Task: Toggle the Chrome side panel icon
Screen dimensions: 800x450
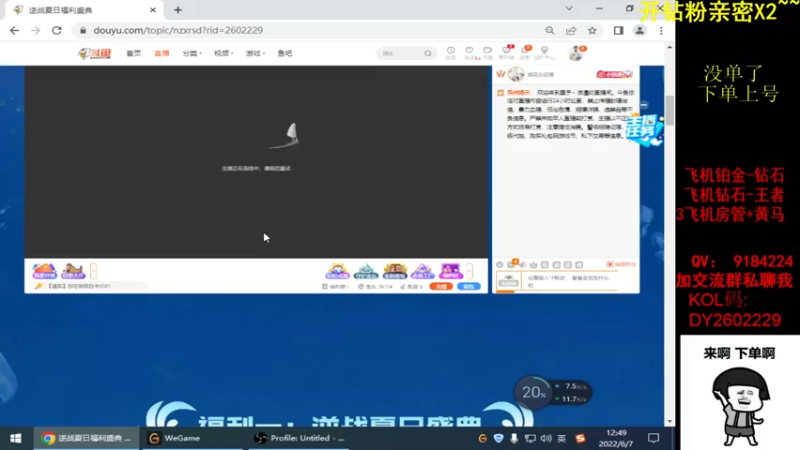Action: [x=618, y=31]
